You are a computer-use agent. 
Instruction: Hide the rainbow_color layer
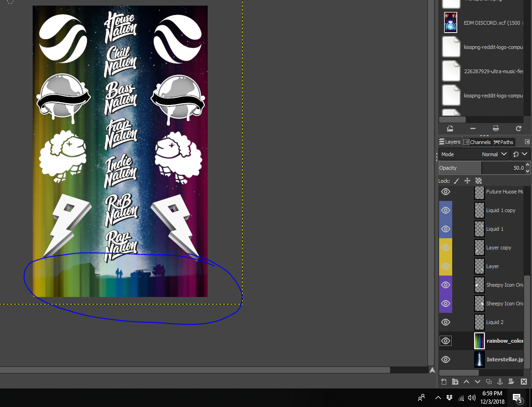tap(446, 341)
